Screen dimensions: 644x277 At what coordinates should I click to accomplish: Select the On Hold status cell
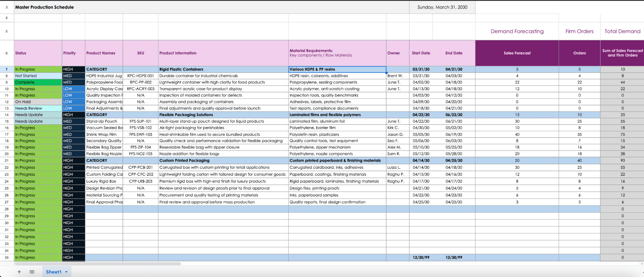38,102
